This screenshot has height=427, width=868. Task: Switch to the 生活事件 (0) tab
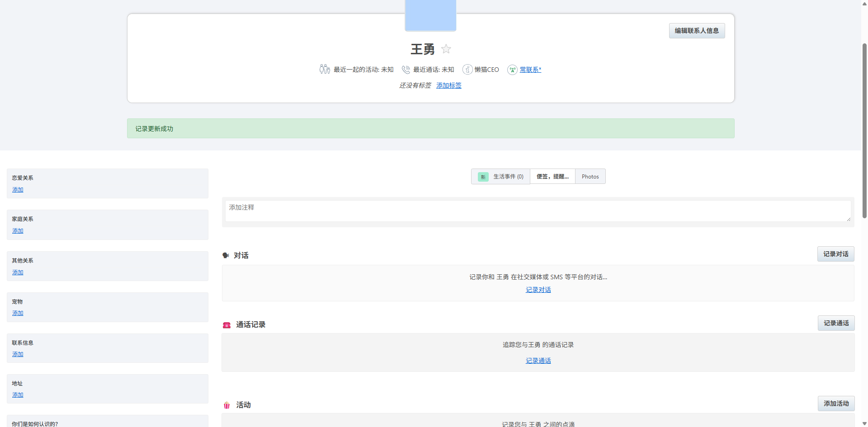tap(500, 177)
